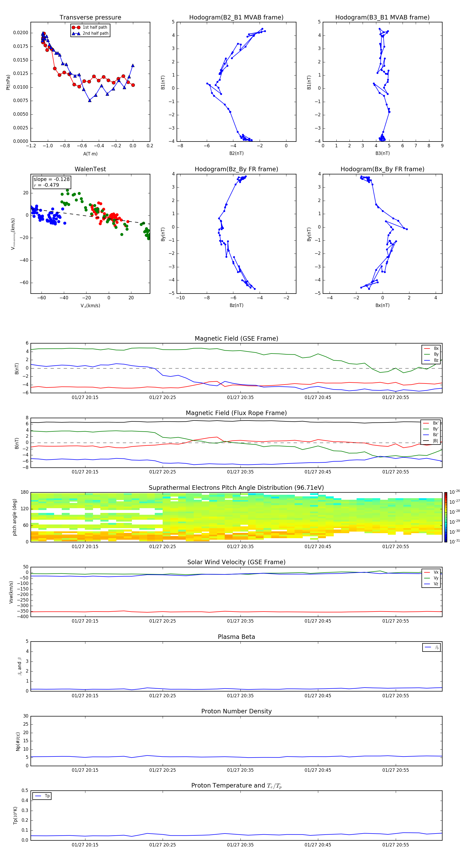This screenshot has height=868, width=473.
Task: Select Bx in the GSE Frame legend
Action: click(431, 349)
